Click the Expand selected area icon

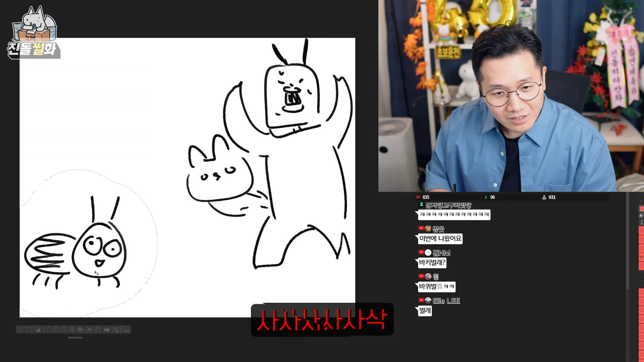pyautogui.click(x=46, y=329)
